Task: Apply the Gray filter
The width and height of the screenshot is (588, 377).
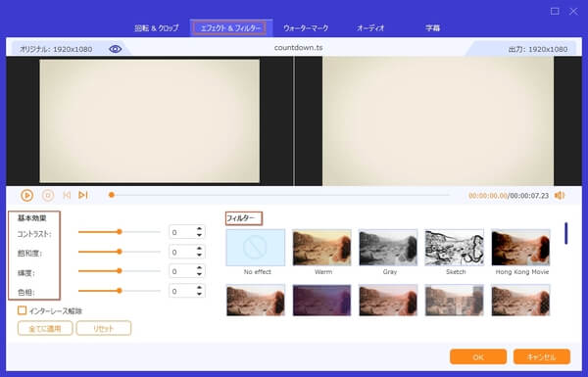Action: coord(388,248)
